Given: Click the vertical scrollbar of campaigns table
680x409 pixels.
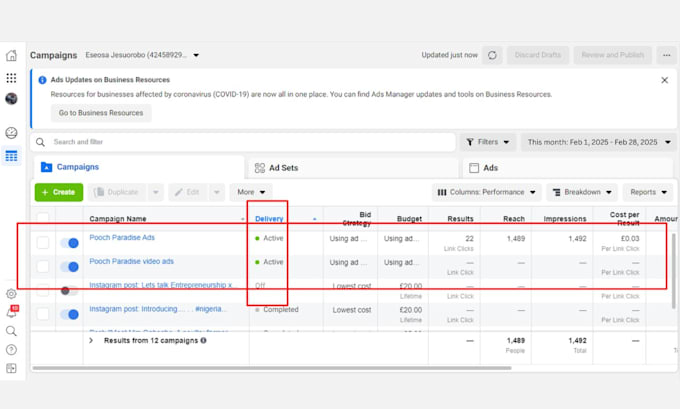Looking at the screenshot, I should tap(673, 271).
